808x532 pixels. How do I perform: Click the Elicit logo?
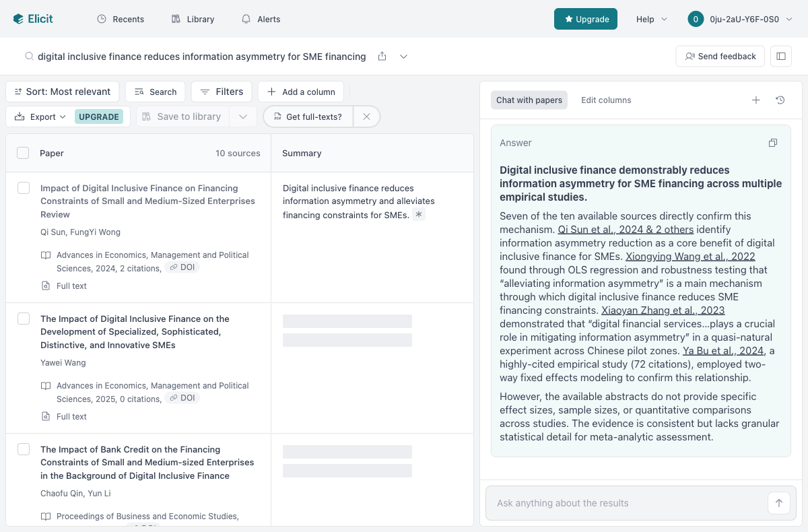click(33, 19)
